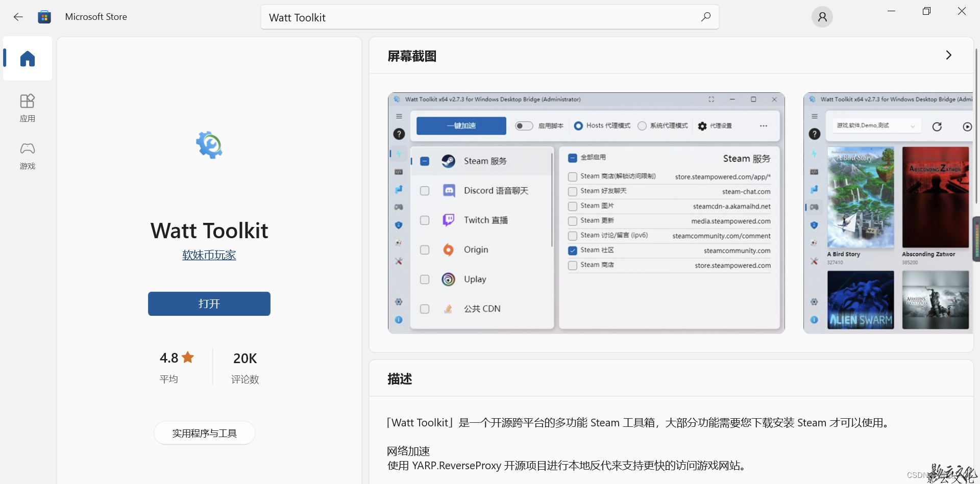Open the 游戏 (Games) sidebar section
Viewport: 980px width, 484px height.
28,156
